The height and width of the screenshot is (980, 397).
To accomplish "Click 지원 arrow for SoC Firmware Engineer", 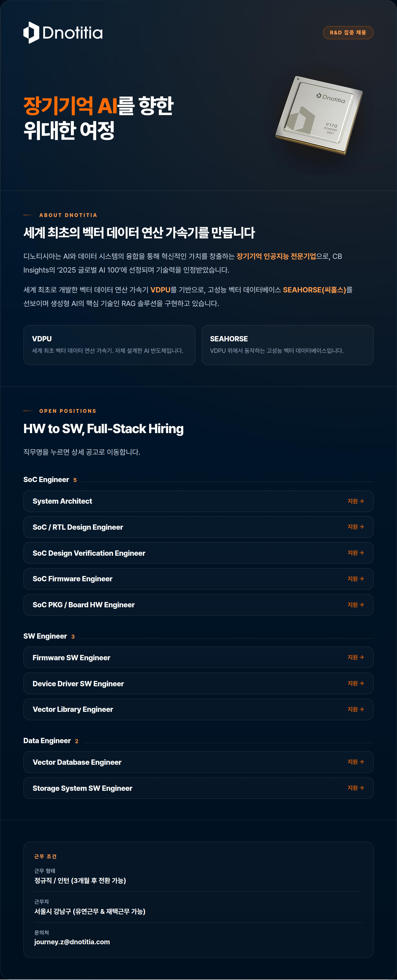I will click(356, 579).
